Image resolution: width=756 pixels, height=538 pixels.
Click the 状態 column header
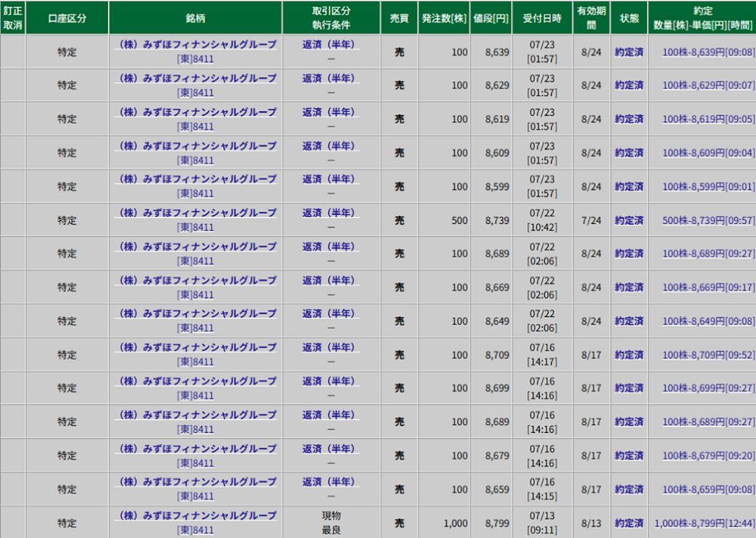coord(629,18)
